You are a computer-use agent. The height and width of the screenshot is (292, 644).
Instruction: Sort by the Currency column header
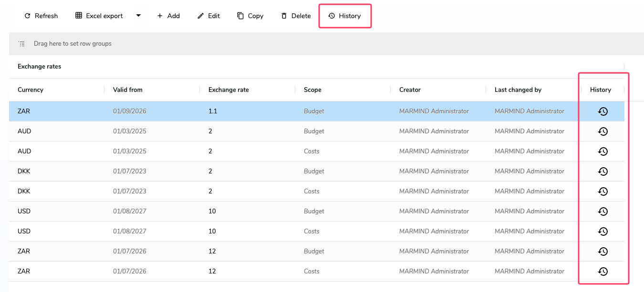tap(31, 90)
